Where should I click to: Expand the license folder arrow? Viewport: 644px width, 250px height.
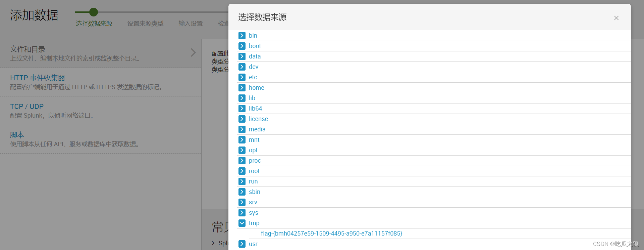(242, 119)
